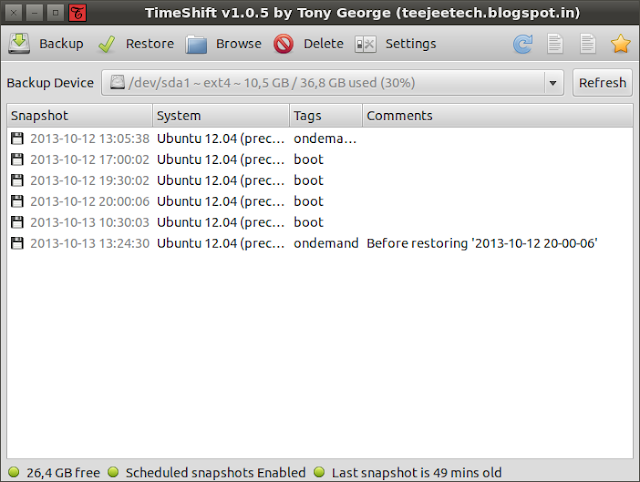Image resolution: width=640 pixels, height=482 pixels.
Task: Open the Backup Device dropdown arrow
Action: (x=553, y=83)
